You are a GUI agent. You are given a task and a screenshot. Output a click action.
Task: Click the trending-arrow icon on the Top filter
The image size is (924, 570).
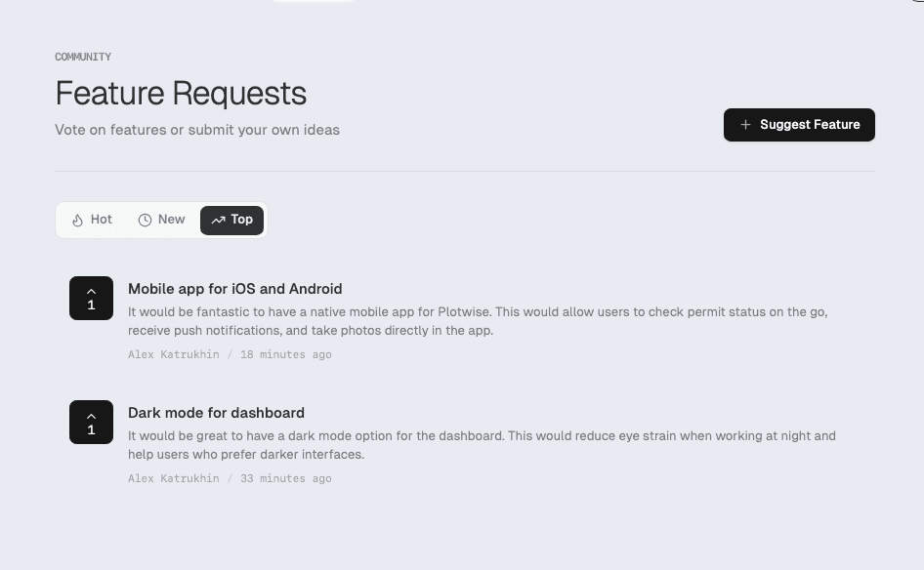coord(219,220)
